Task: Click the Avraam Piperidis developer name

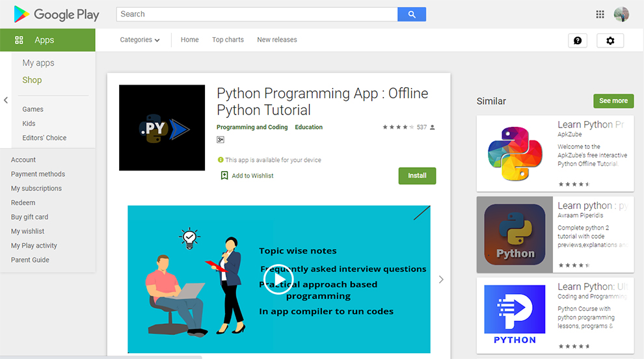Action: tap(580, 215)
